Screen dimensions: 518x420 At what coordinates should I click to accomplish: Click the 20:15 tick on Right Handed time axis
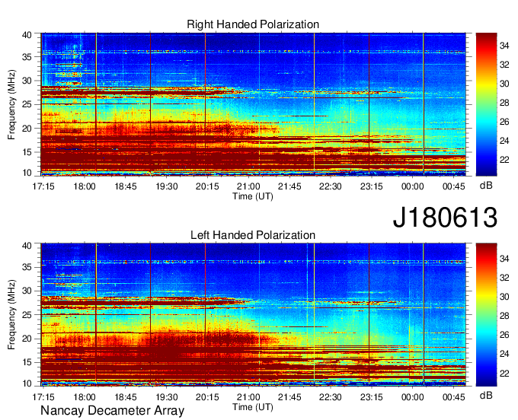[207, 186]
